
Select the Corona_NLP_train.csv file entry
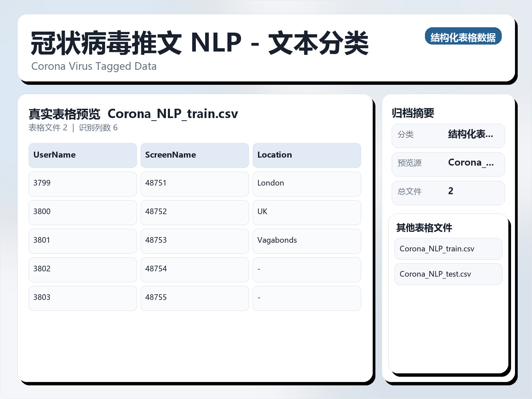tap(448, 249)
